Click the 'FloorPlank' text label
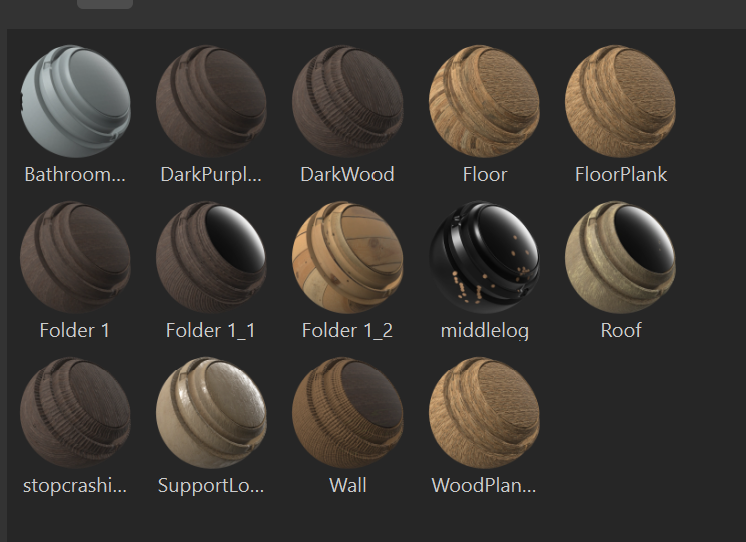This screenshot has height=542, width=746. click(621, 175)
